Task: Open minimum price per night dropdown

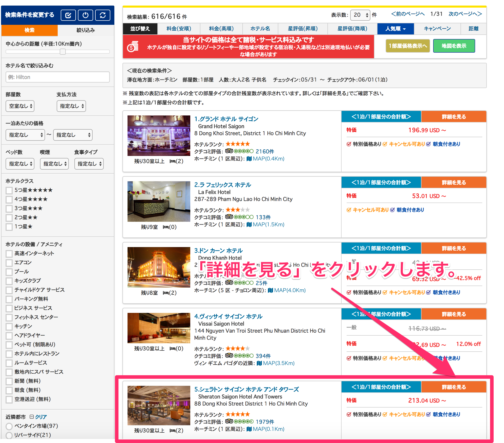Action: pyautogui.click(x=25, y=135)
